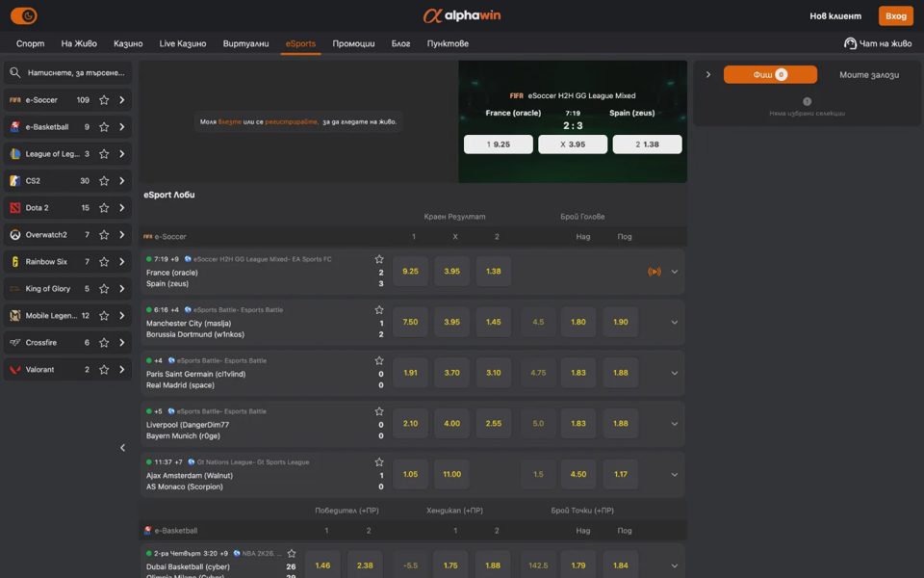Expand Manchester City match markets

(674, 323)
